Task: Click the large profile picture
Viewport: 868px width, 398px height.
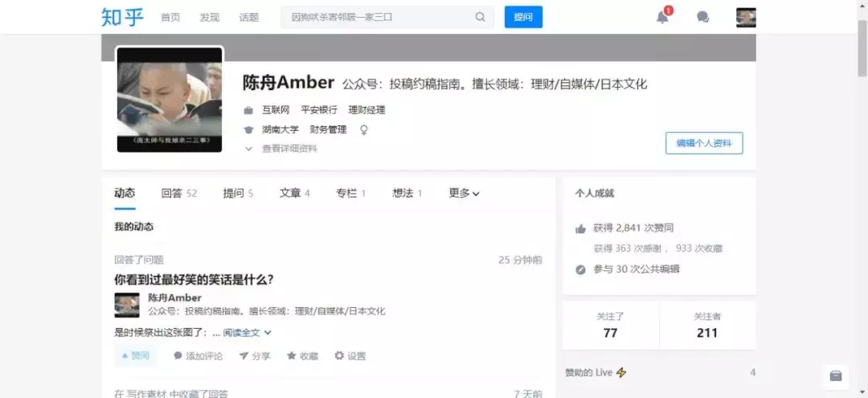Action: [x=170, y=100]
